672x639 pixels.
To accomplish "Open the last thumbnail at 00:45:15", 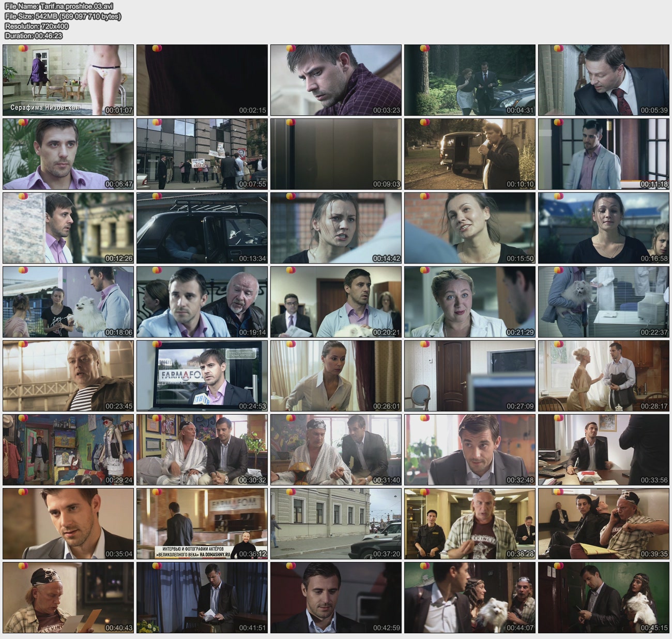I will [x=603, y=598].
